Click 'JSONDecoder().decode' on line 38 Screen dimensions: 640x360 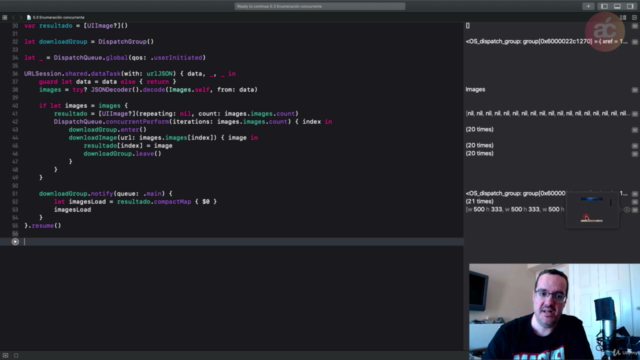pos(128,90)
